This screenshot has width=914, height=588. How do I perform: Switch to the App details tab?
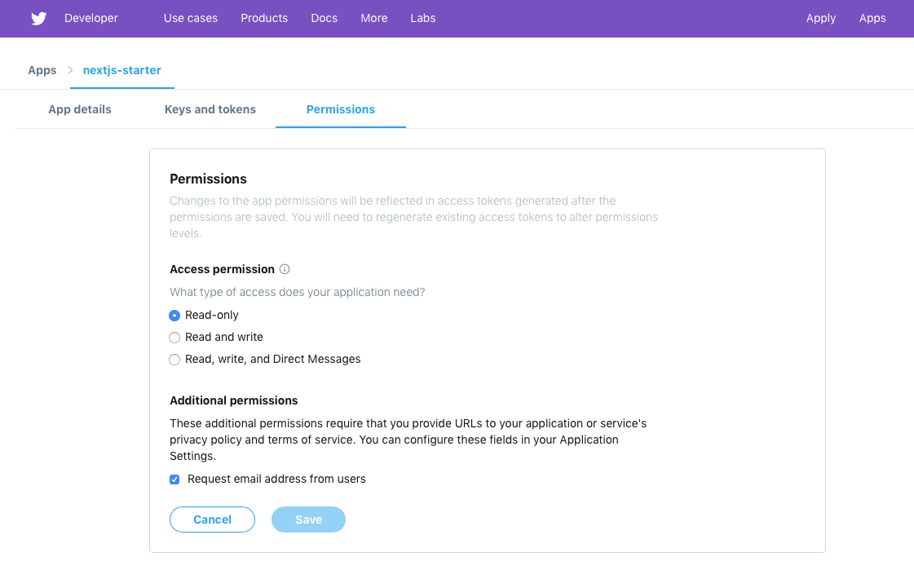(x=79, y=108)
